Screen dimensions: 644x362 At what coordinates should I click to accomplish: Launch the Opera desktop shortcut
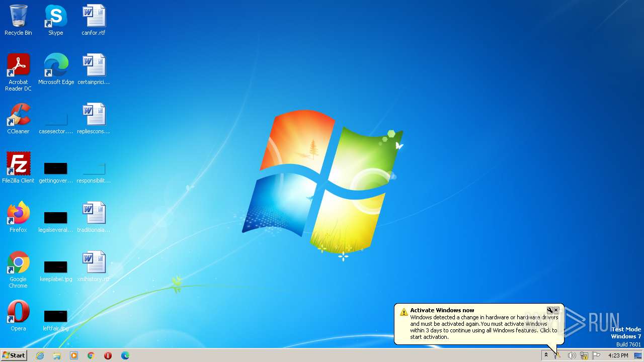coord(18,315)
